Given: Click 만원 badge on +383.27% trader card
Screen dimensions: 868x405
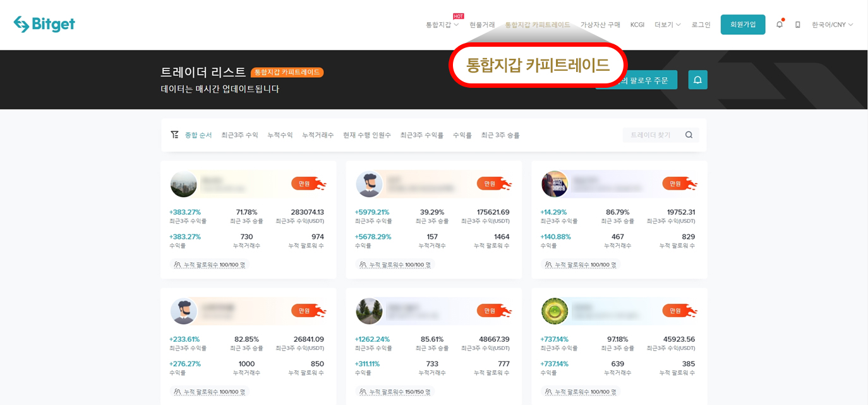Looking at the screenshot, I should pos(308,184).
